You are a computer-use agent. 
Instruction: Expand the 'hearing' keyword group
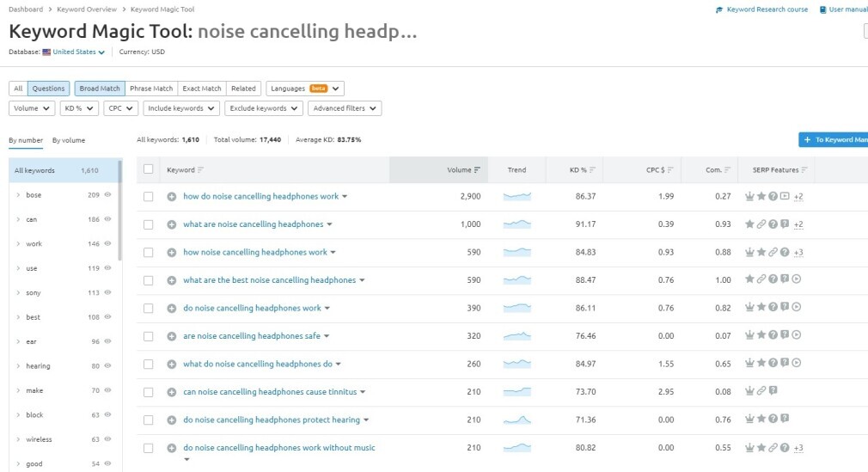[x=18, y=365]
